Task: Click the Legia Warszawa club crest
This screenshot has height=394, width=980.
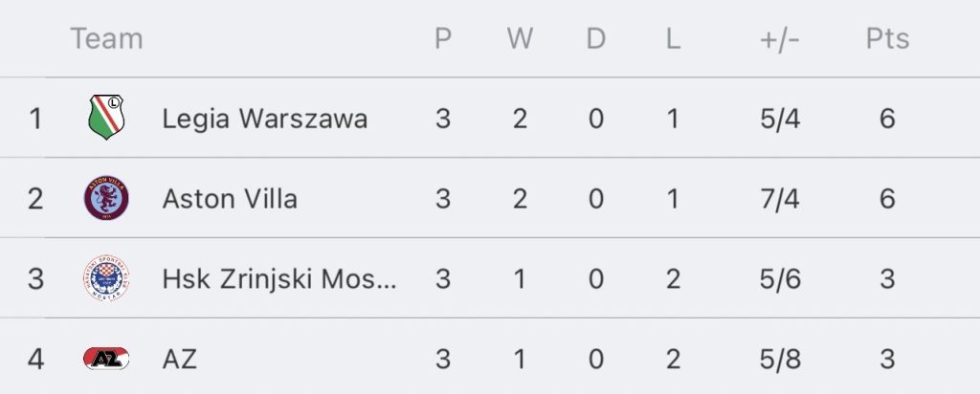Action: click(106, 119)
